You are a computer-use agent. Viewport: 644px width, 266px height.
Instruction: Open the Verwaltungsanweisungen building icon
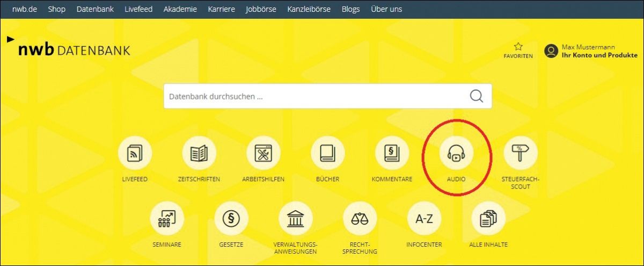click(295, 219)
